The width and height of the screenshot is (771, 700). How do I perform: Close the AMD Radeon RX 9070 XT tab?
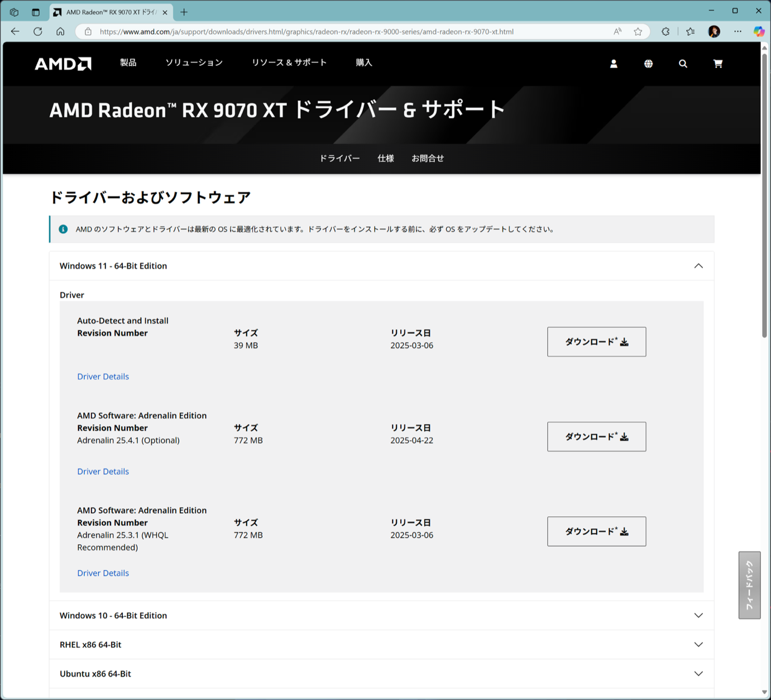click(165, 12)
